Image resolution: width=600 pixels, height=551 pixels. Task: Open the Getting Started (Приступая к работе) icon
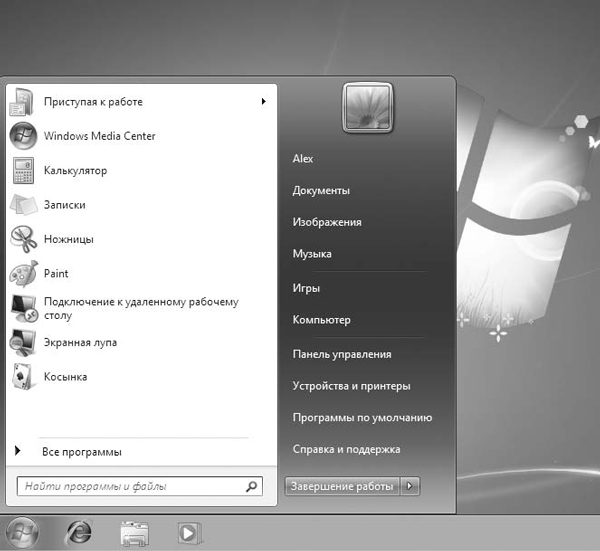pyautogui.click(x=22, y=101)
